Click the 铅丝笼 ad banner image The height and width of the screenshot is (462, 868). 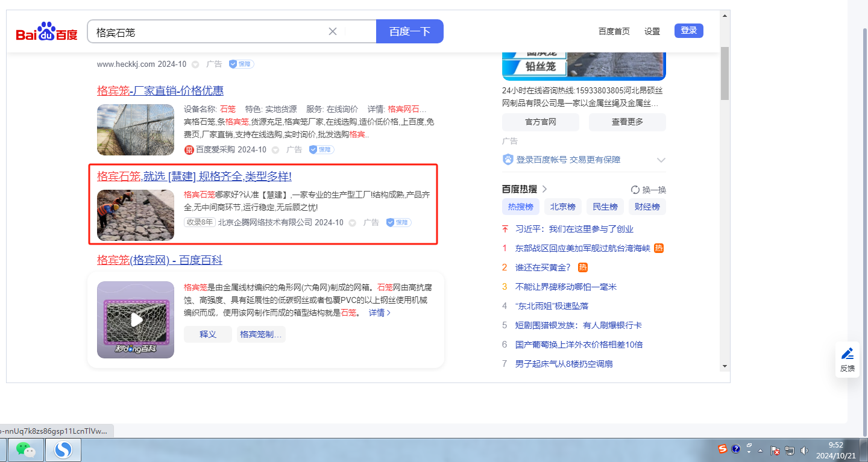pos(584,65)
